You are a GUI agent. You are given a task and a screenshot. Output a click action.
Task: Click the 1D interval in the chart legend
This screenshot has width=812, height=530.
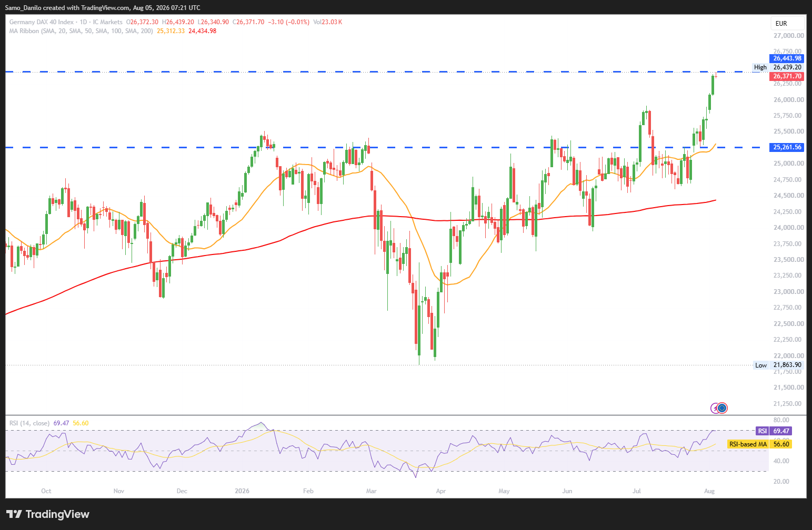tap(83, 22)
